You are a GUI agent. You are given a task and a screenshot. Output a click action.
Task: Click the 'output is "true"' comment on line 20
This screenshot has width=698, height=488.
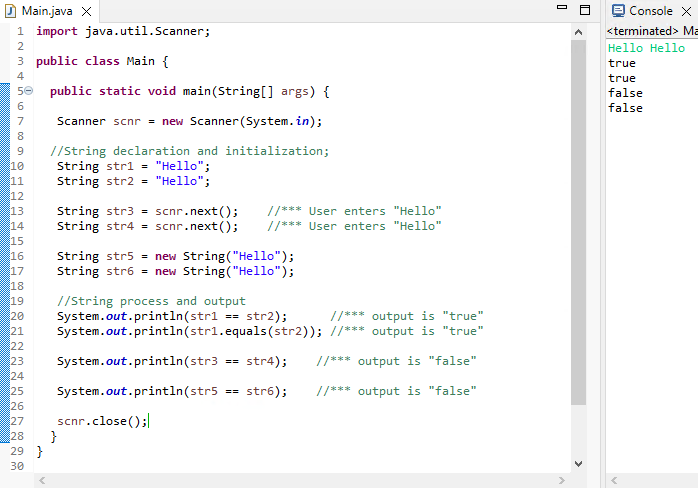406,316
